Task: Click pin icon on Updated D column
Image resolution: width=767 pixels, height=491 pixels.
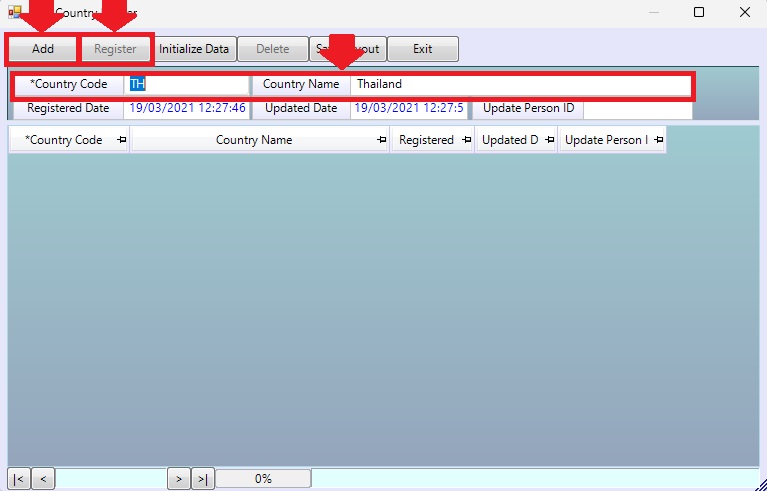Action: pos(550,140)
